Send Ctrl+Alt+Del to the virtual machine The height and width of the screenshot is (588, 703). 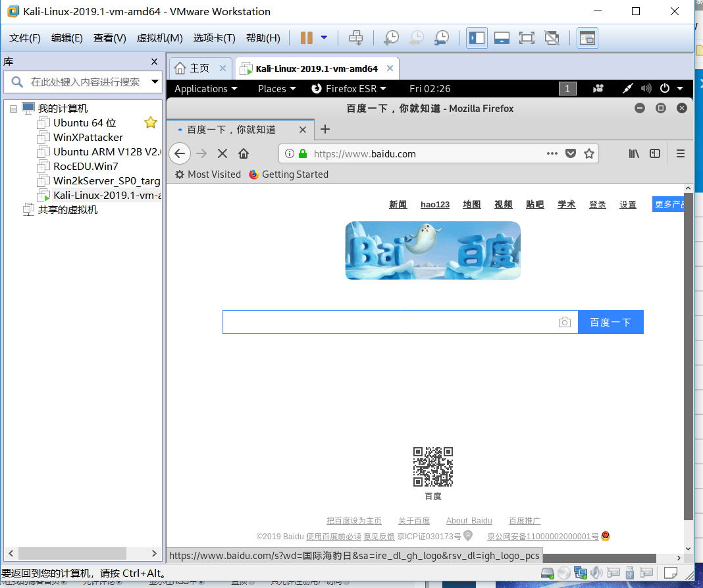pos(356,38)
